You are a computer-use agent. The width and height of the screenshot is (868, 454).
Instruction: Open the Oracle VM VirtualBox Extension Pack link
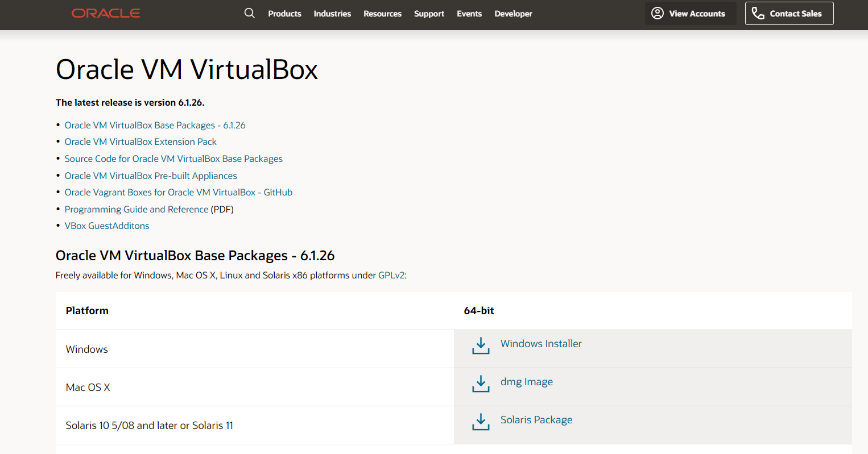point(140,141)
